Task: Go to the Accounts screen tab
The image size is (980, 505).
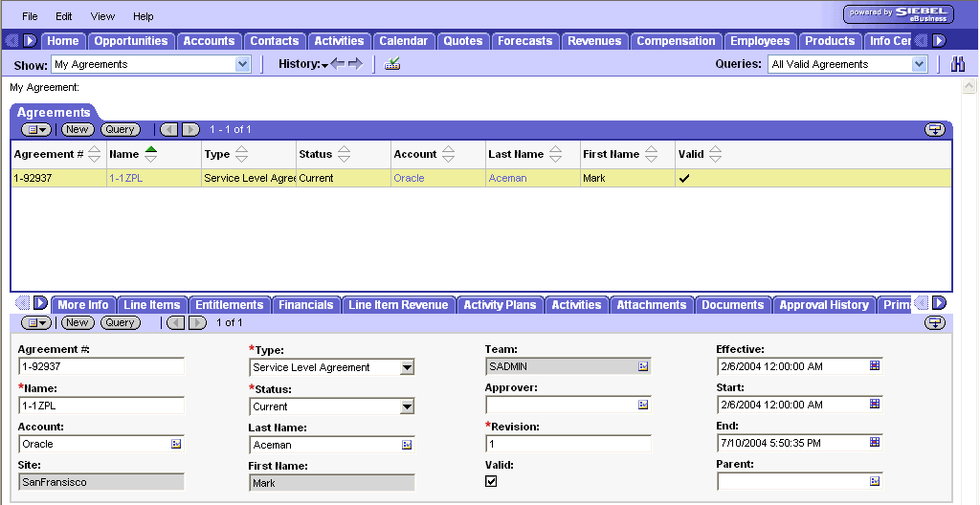Action: [209, 41]
